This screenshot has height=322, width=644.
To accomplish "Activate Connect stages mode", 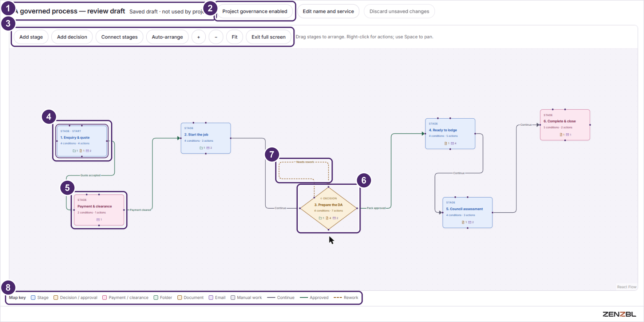I will (x=120, y=37).
